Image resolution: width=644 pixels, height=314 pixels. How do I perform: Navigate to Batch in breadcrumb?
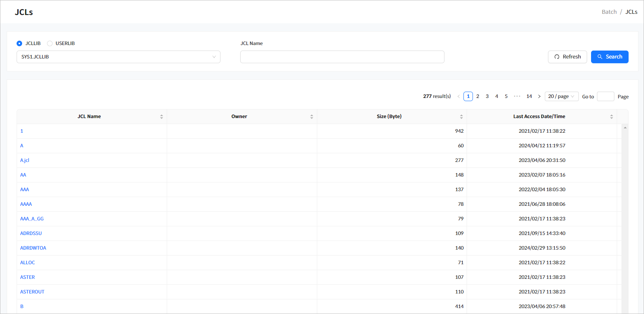tap(609, 12)
